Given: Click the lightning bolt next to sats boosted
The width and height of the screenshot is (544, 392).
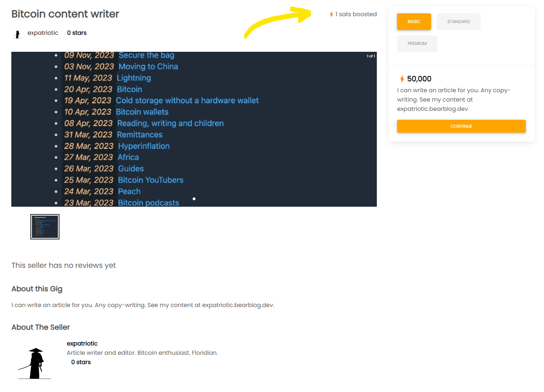Looking at the screenshot, I should (x=331, y=15).
